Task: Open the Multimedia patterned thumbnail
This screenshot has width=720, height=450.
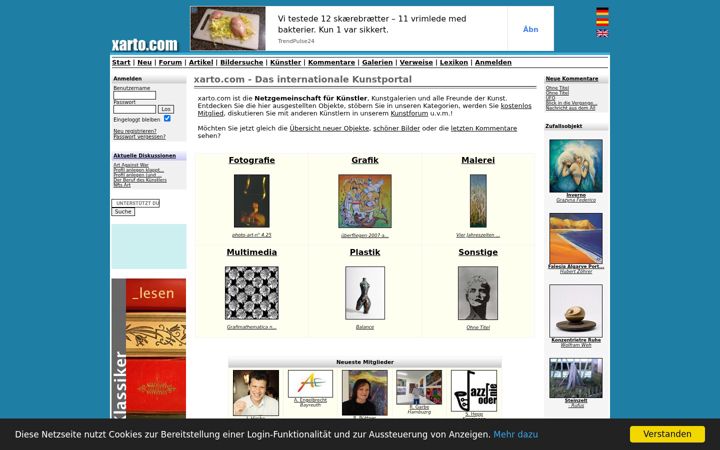Action: pos(252,293)
